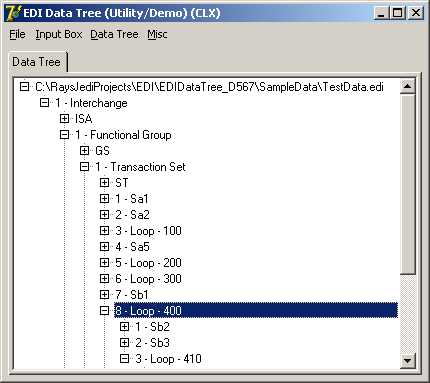Collapse the 3 - Loop - 410 node
The height and width of the screenshot is (383, 430).
point(124,359)
